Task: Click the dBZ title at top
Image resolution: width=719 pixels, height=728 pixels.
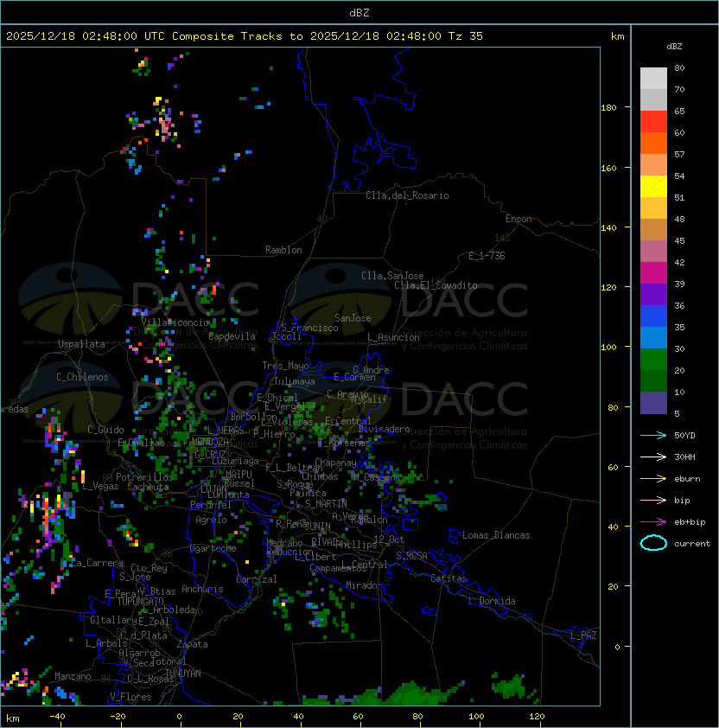Action: [359, 12]
